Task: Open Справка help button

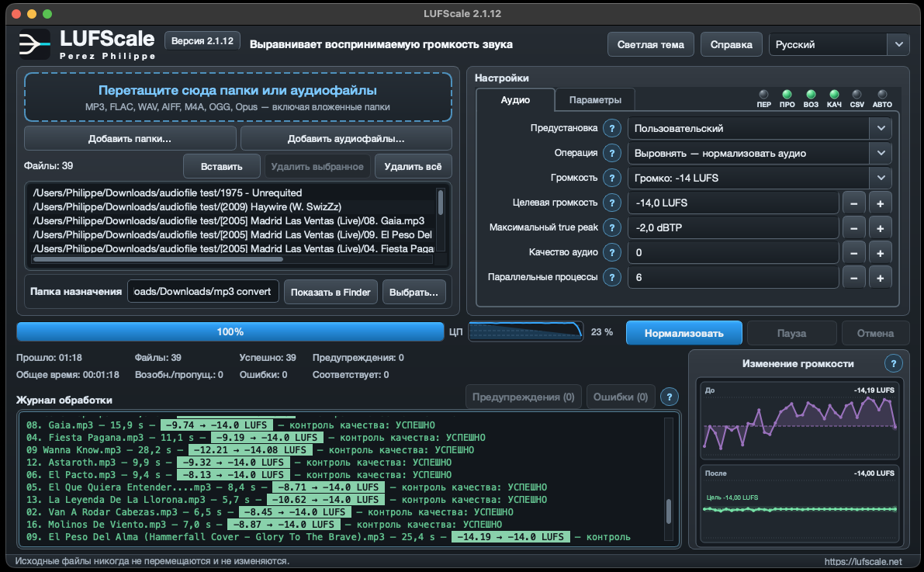Action: click(x=732, y=45)
